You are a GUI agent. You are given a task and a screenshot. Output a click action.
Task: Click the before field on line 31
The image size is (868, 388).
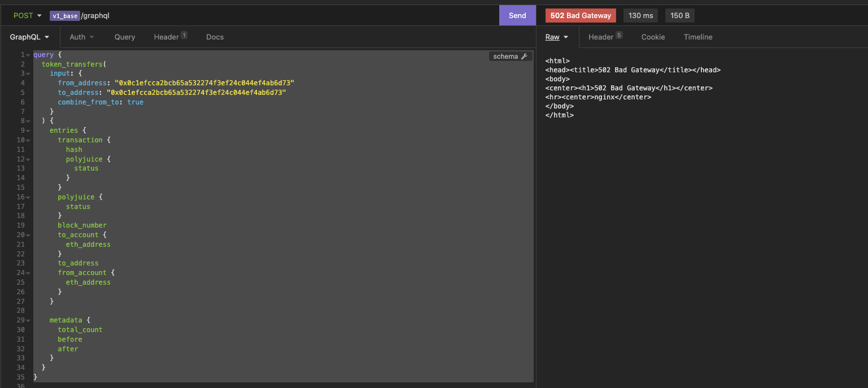coord(70,339)
